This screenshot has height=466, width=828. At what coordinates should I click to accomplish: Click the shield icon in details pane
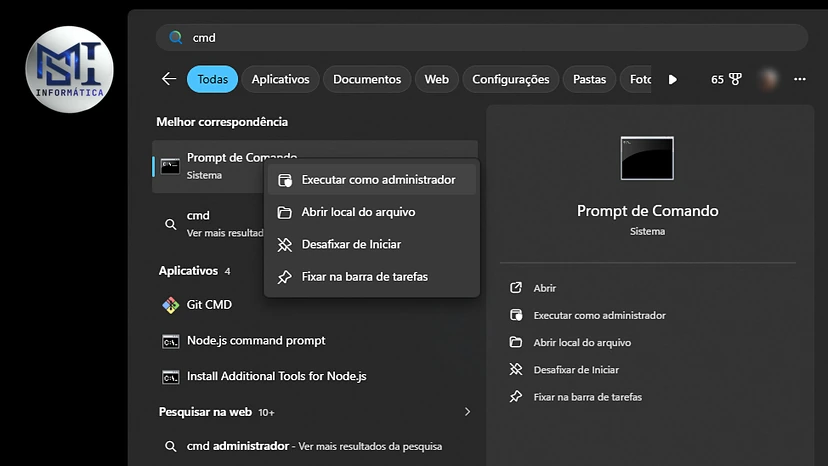516,315
